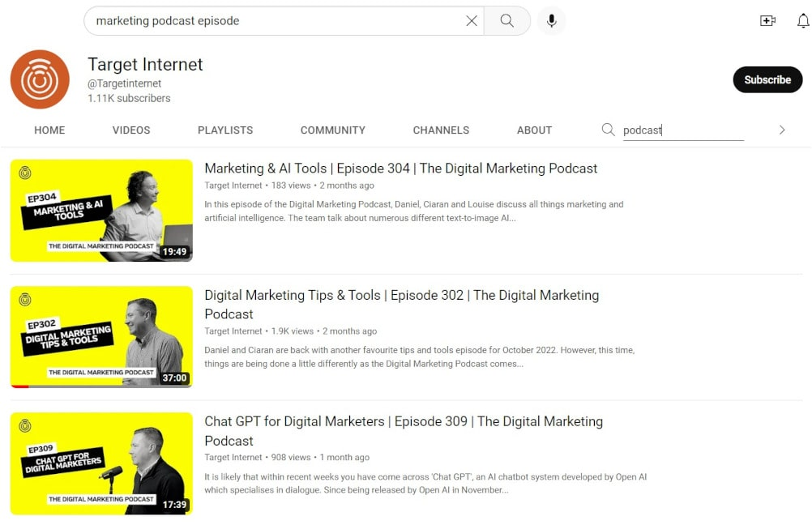This screenshot has width=812, height=525.
Task: Open Chat GPT for Digital Marketers Episode 309 title
Action: click(404, 431)
